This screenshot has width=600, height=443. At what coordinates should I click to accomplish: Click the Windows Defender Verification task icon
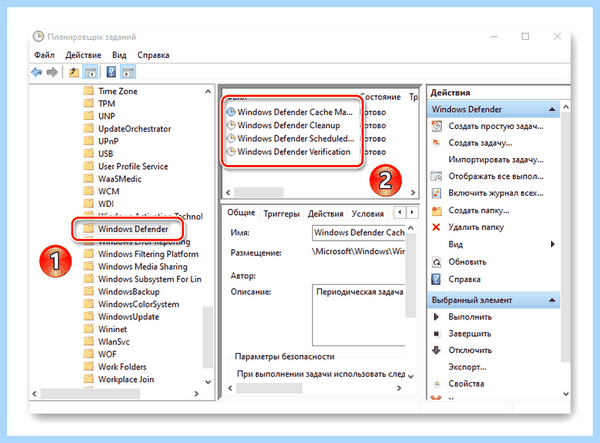coord(231,151)
